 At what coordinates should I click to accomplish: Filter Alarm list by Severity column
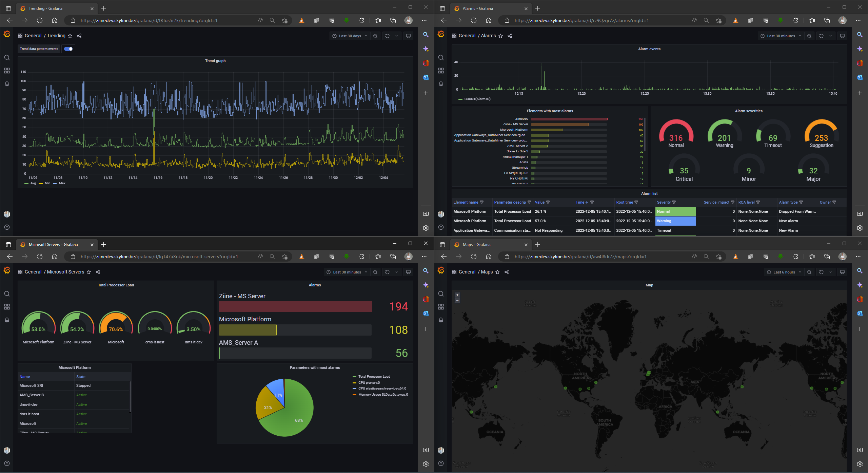[x=674, y=203]
